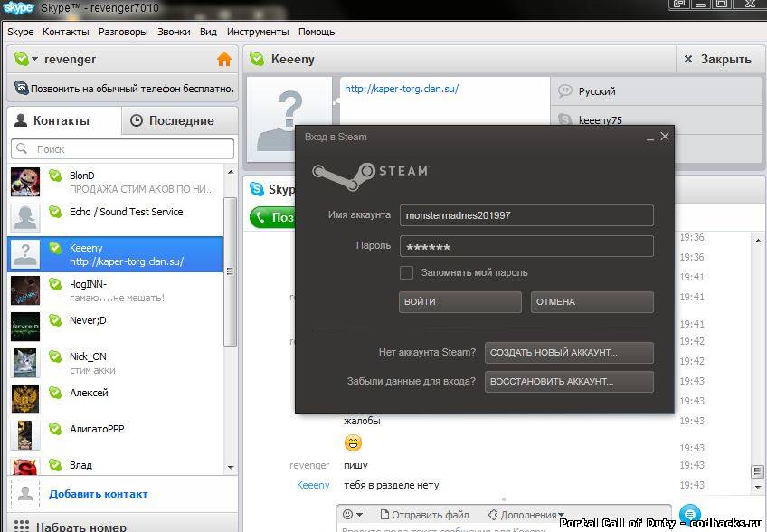The image size is (767, 532).
Task: Click the Never;D online status icon
Action: (55, 320)
